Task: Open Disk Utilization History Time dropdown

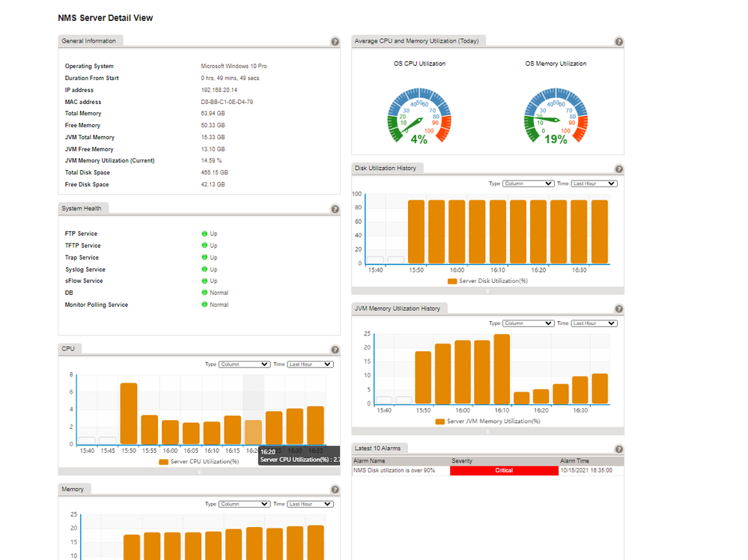Action: tap(594, 183)
